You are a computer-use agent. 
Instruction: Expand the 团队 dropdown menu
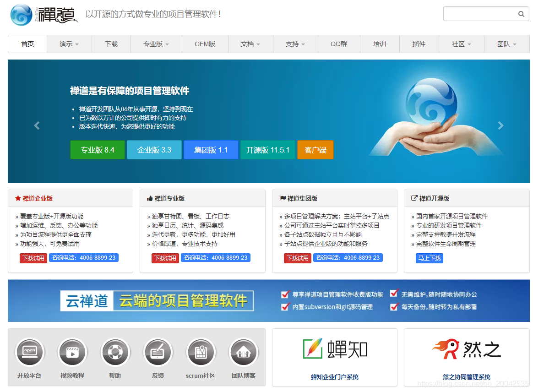[506, 44]
